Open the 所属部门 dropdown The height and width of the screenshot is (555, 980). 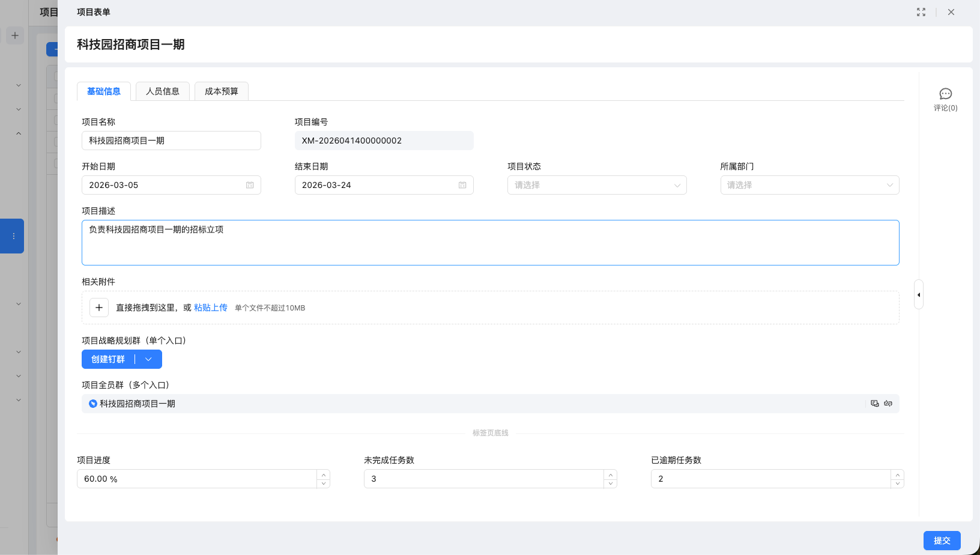pos(809,185)
